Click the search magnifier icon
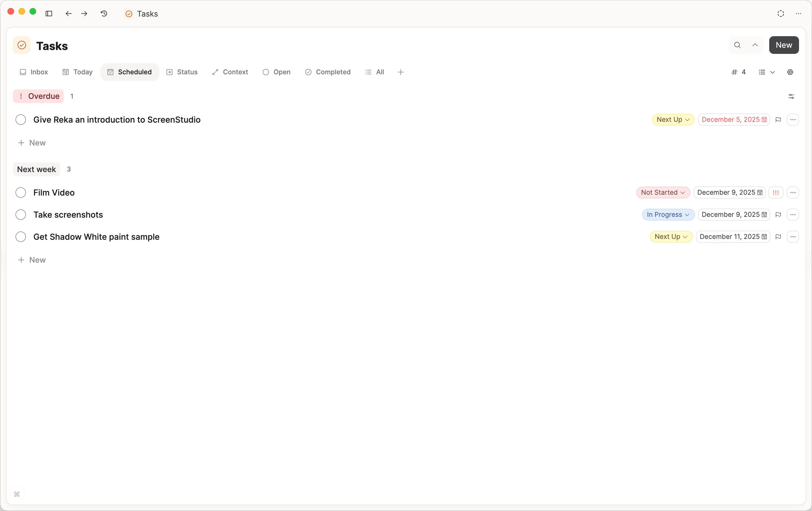Viewport: 812px width, 511px height. coord(737,45)
